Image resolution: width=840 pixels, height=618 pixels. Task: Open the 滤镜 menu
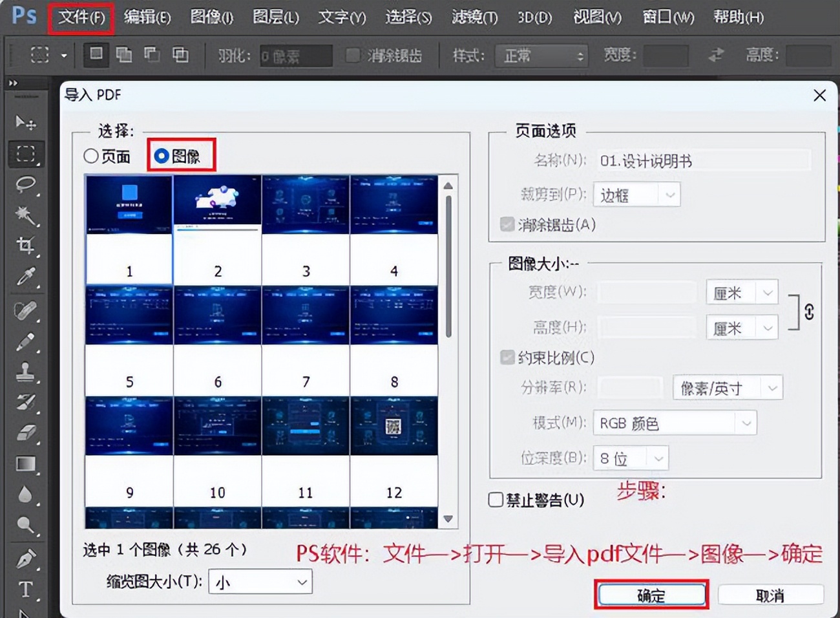point(474,17)
